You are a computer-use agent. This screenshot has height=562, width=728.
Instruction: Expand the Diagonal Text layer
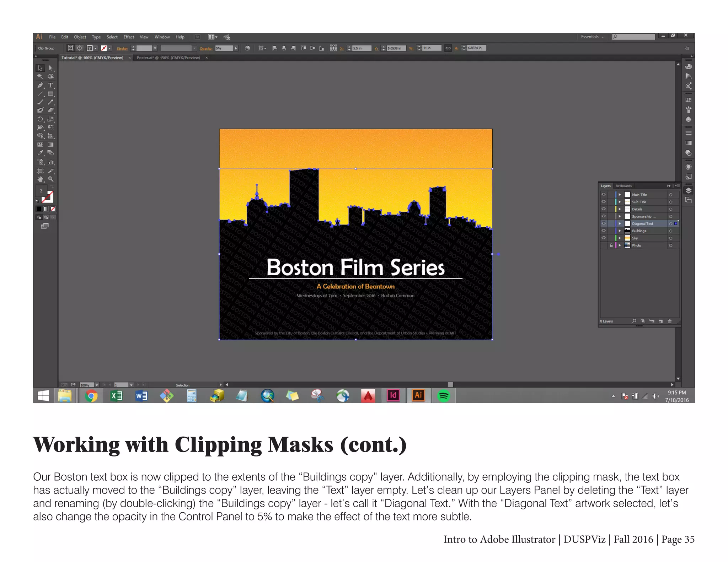coord(620,223)
